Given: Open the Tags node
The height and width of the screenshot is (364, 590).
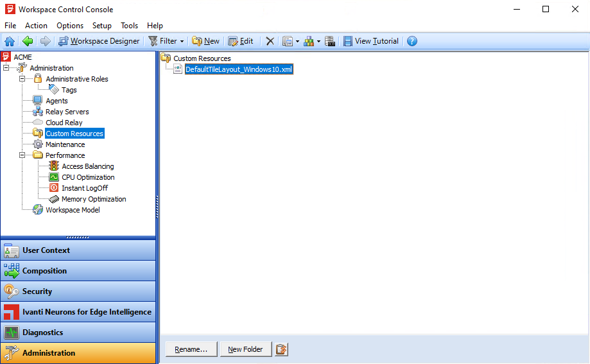Looking at the screenshot, I should tap(69, 90).
